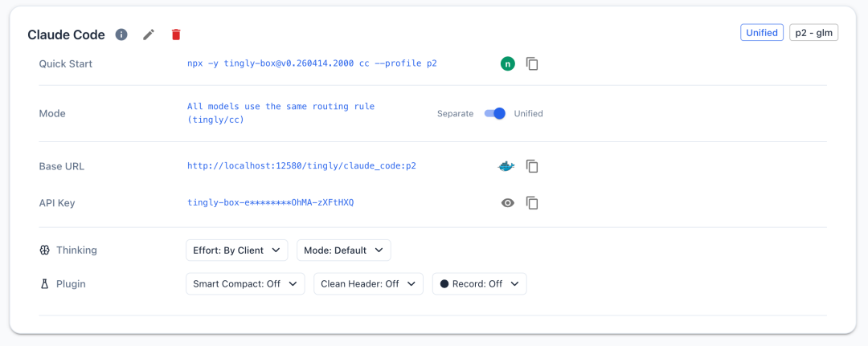Open the Clean Header: Off dropdown
The width and height of the screenshot is (868, 346).
[369, 283]
